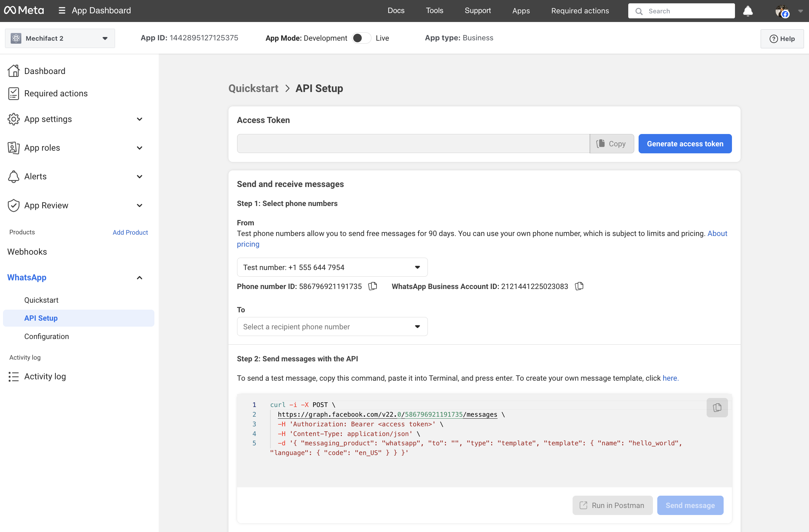Open the Help menu
This screenshot has width=809, height=532.
(x=782, y=38)
